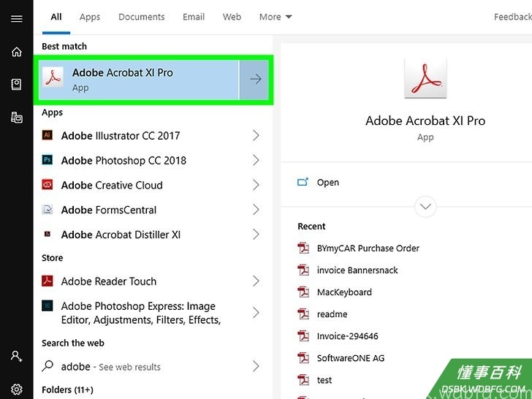Click the Adobe FormsCentral icon
Image resolution: width=532 pixels, height=399 pixels.
coord(47,209)
